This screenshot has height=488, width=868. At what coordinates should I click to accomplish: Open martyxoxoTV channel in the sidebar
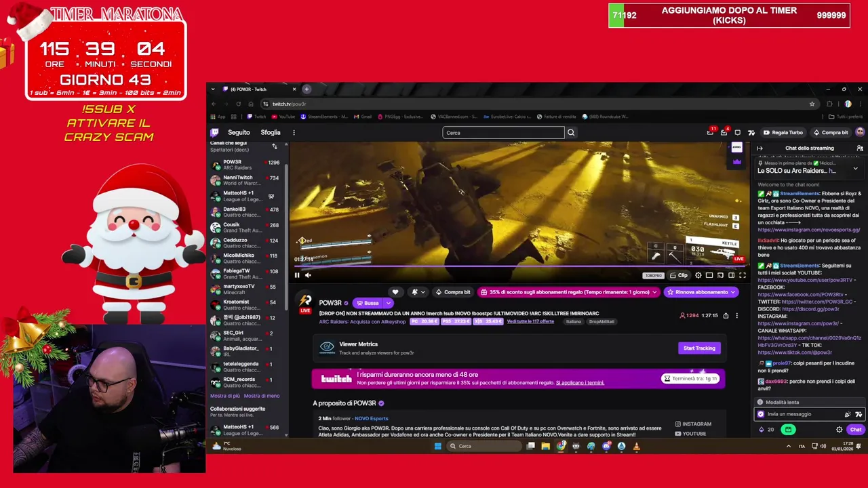[x=245, y=289]
